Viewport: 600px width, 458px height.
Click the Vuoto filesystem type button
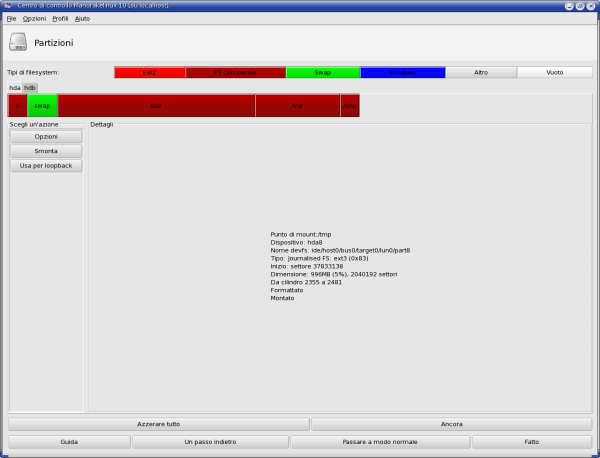[554, 73]
